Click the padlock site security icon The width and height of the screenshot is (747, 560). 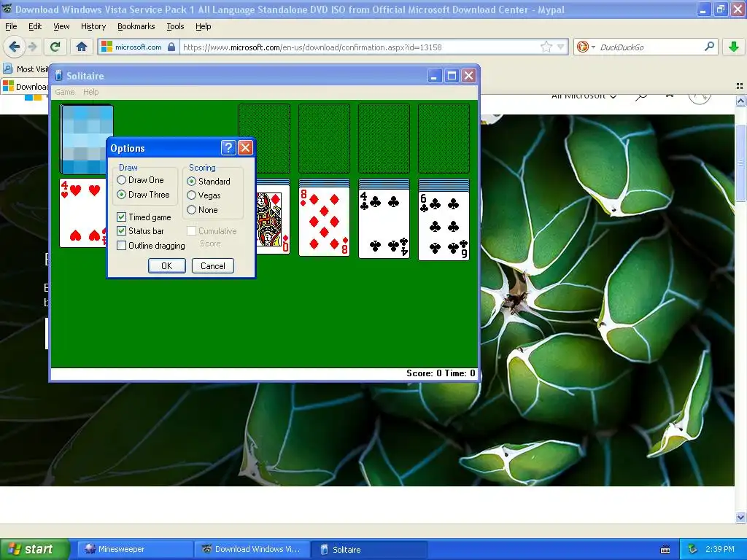(x=171, y=47)
